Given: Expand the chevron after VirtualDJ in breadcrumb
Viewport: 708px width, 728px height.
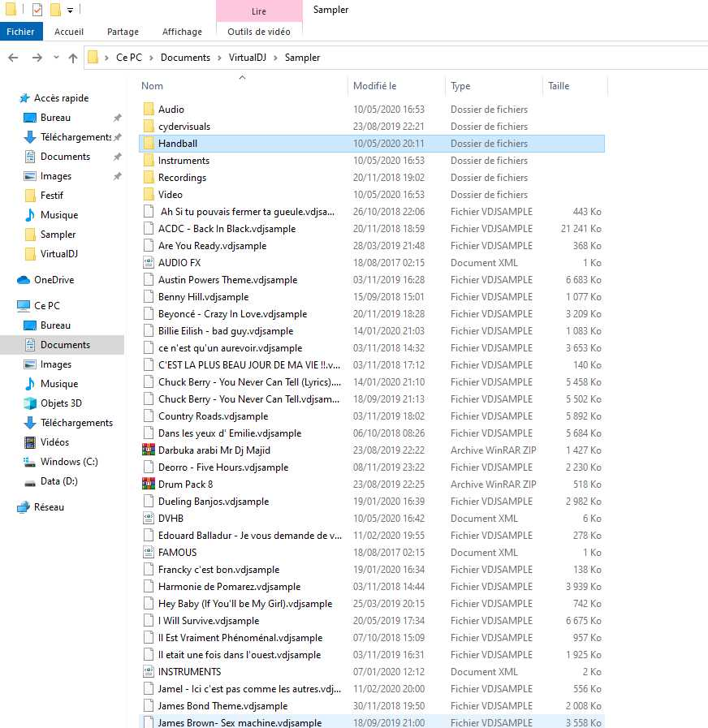Looking at the screenshot, I should (x=277, y=58).
